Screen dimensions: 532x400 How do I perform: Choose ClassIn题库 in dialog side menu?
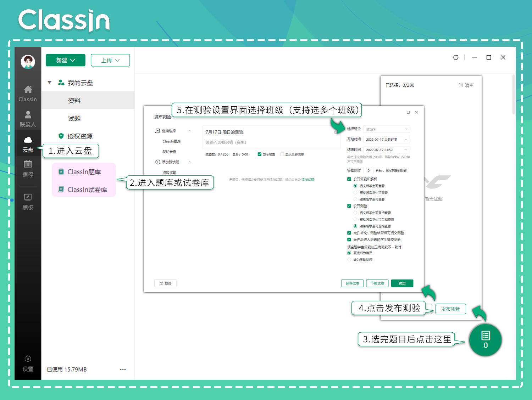(x=172, y=141)
